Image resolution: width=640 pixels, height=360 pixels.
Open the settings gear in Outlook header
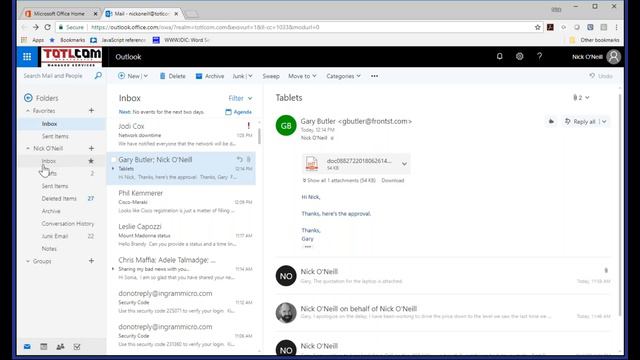point(519,56)
